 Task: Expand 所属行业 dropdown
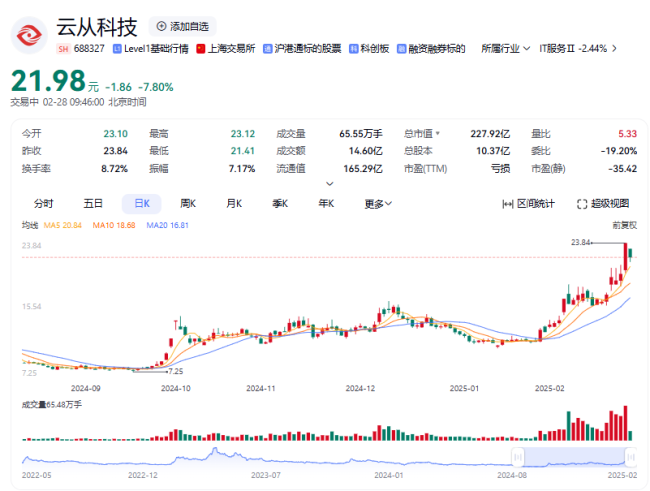[505, 49]
